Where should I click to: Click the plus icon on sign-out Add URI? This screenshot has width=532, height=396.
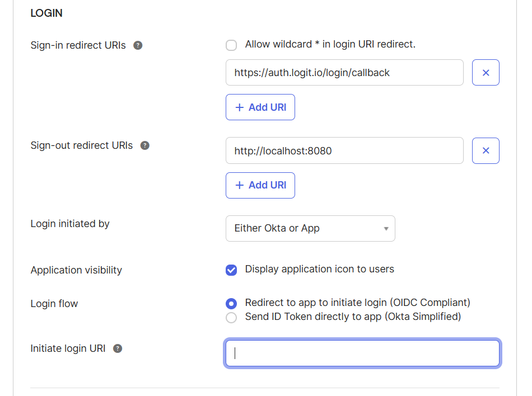pos(240,185)
